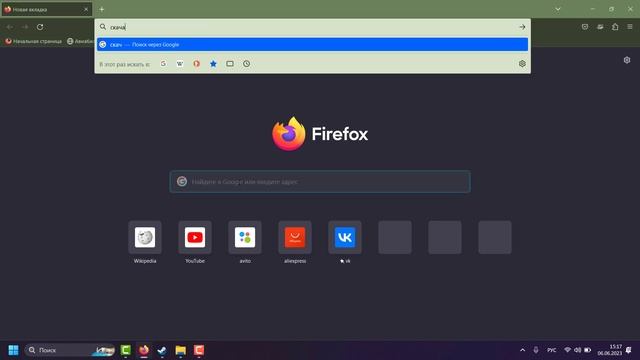
Task: Open the first empty shortcut tile
Action: coord(395,238)
